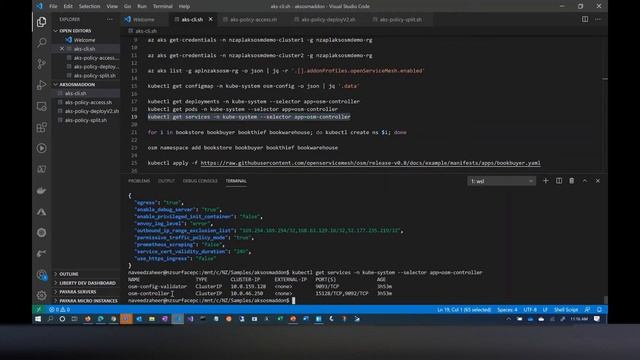
Task: Expand the Payara Servers section
Action: pyautogui.click(x=78, y=292)
